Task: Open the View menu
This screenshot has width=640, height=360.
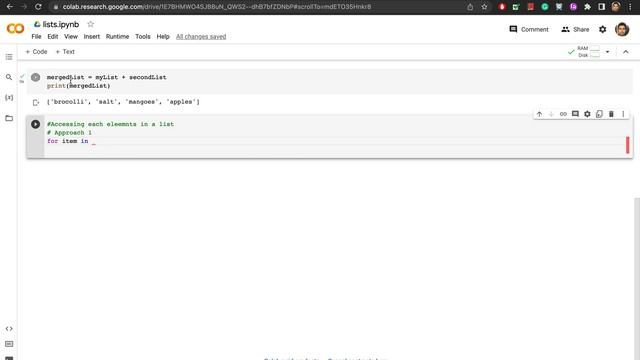Action: click(71, 37)
